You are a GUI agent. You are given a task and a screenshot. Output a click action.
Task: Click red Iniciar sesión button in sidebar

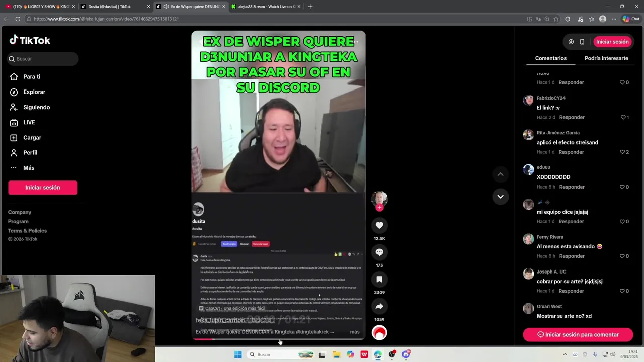pos(43,188)
